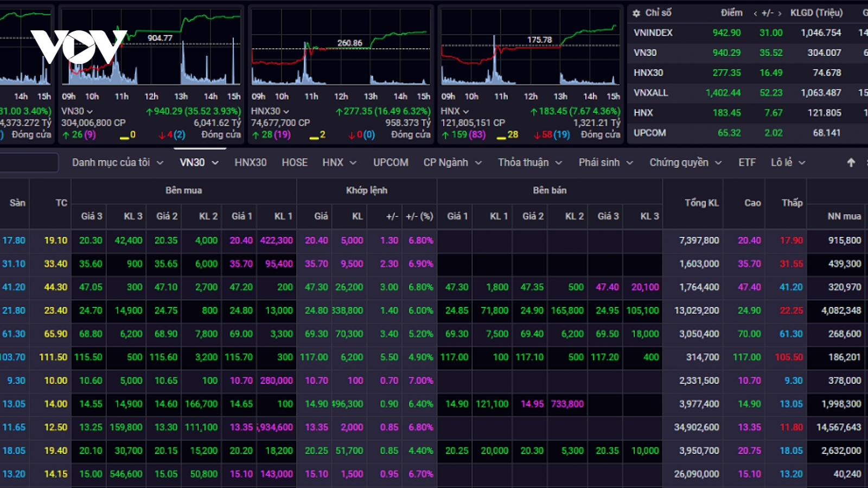Viewport: 868px width, 488px height.
Task: Open Danh mục của tôi dropdown
Action: pos(118,163)
